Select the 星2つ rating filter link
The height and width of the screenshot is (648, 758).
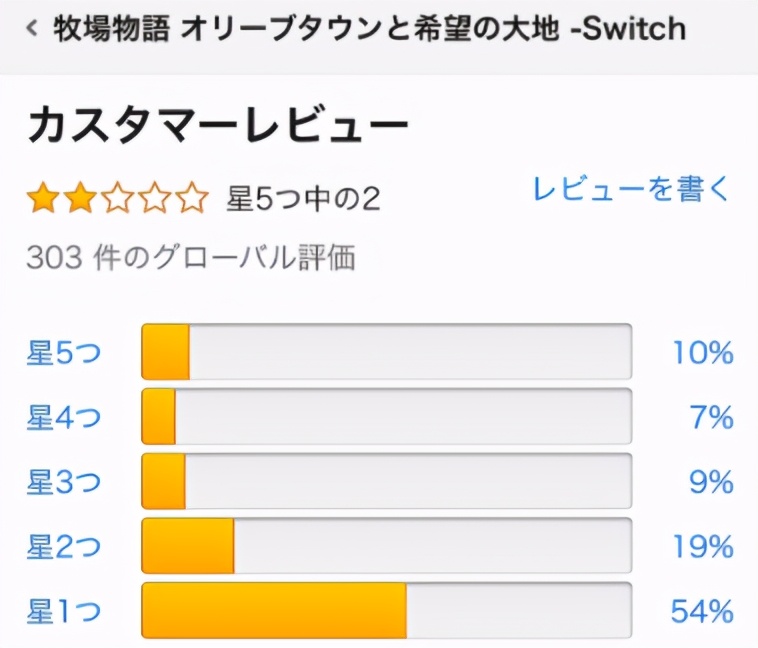pos(64,547)
